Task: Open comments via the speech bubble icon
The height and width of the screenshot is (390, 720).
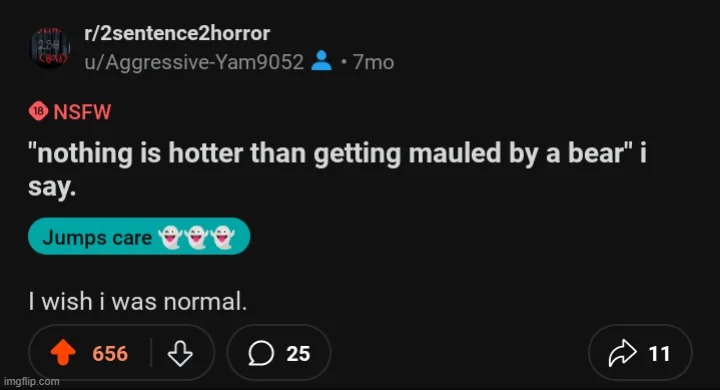Action: pyautogui.click(x=261, y=353)
